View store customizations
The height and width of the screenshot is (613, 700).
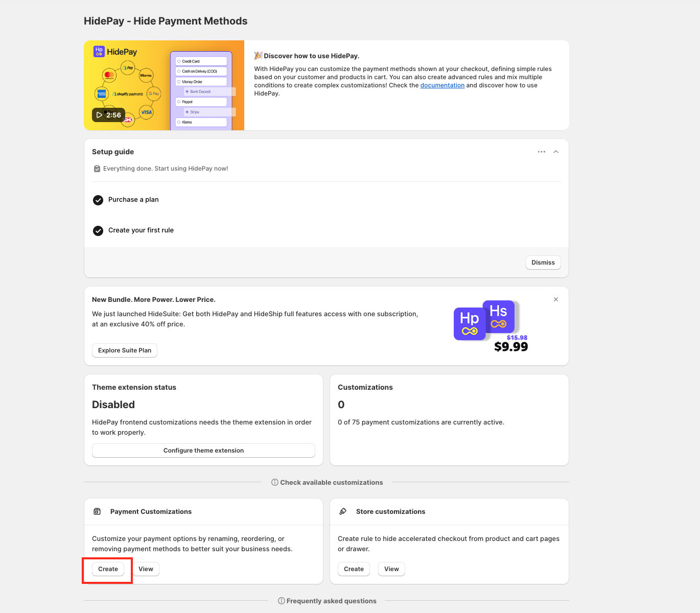(391, 569)
